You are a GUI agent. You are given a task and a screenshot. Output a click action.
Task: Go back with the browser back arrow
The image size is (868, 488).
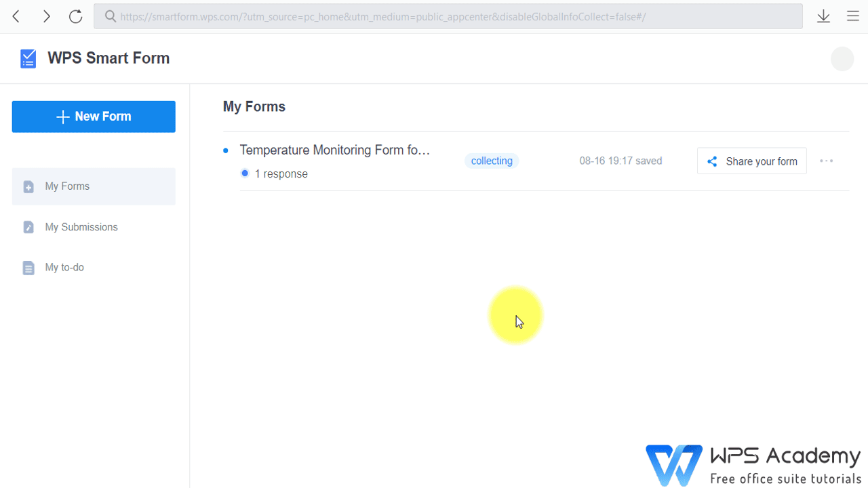pyautogui.click(x=16, y=16)
